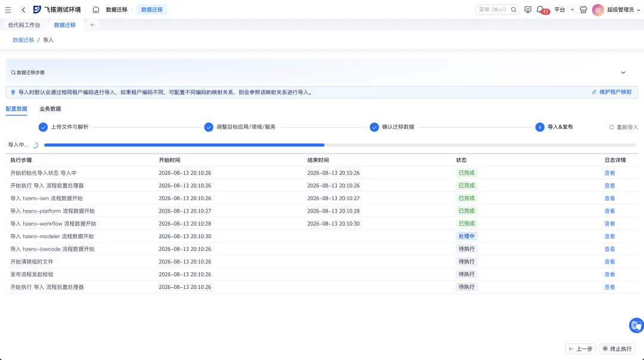Expand the 平台 dropdown
Viewport: 644px width, 360px height.
point(564,10)
